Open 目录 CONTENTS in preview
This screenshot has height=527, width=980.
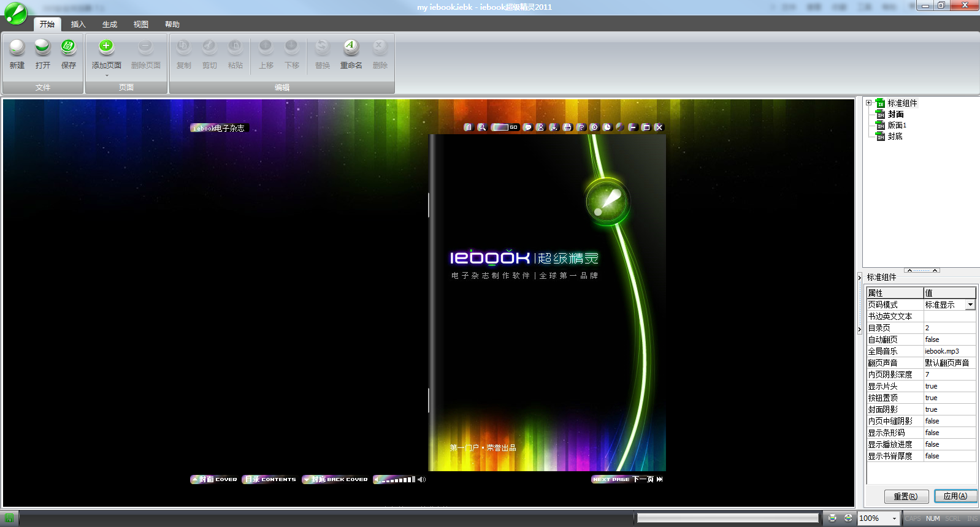[x=269, y=479]
